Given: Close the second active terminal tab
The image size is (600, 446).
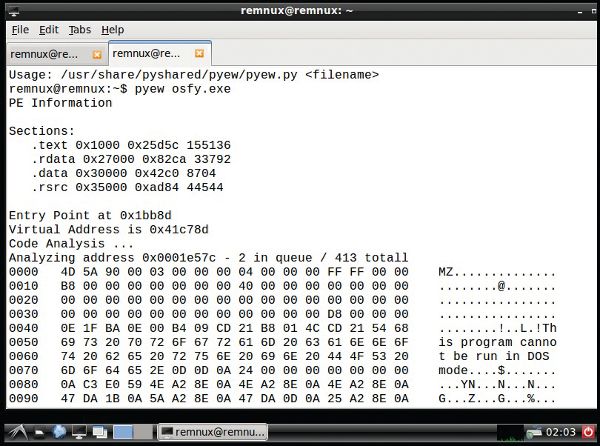Looking at the screenshot, I should [199, 54].
